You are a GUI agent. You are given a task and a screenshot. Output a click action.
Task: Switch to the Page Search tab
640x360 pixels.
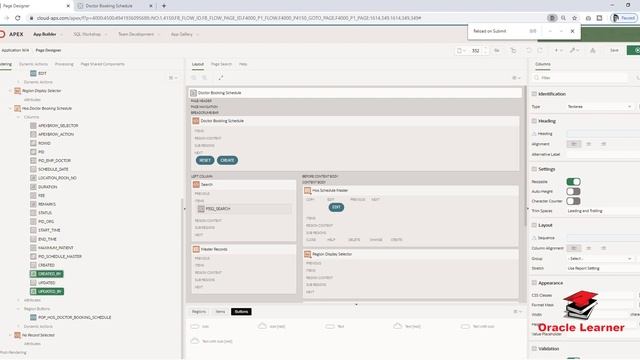pos(221,64)
